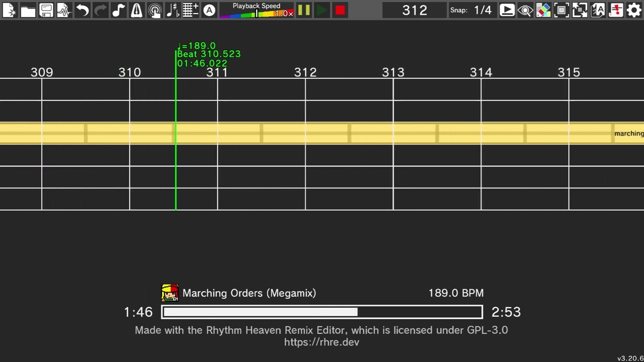644x362 pixels.
Task: Click the green playback tracker line
Action: pyautogui.click(x=176, y=131)
